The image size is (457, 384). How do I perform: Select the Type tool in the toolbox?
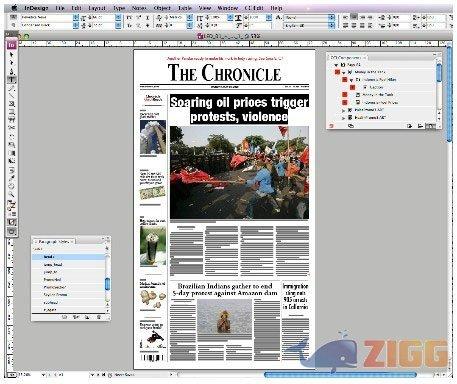tap(12, 79)
